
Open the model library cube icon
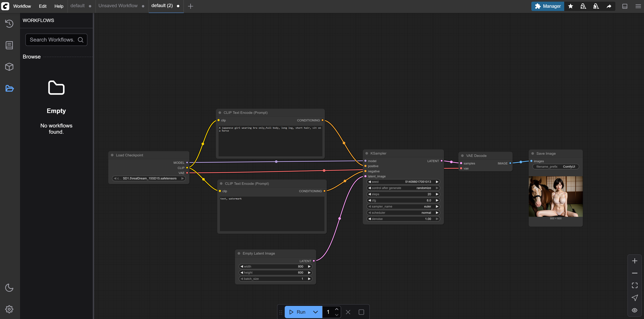[x=9, y=67]
